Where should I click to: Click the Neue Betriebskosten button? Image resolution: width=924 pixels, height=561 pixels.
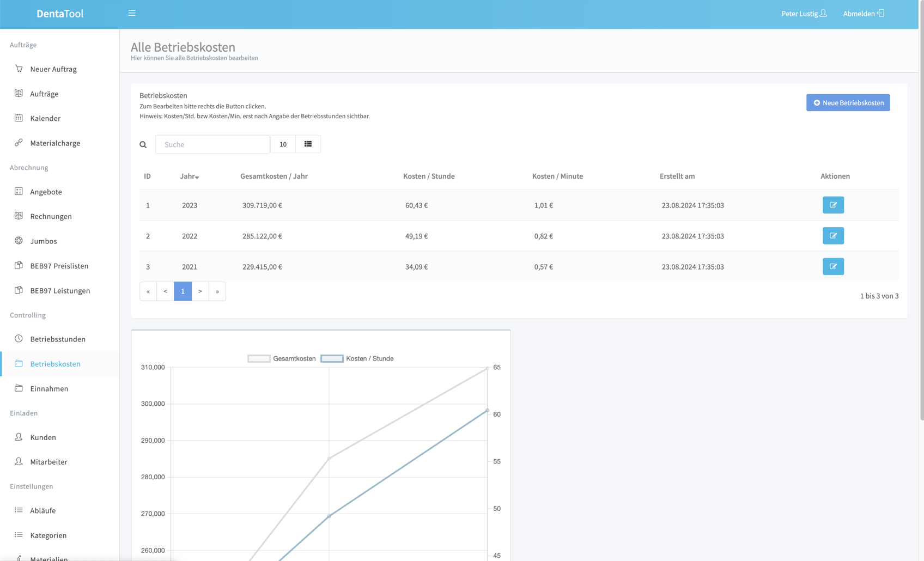pyautogui.click(x=848, y=102)
